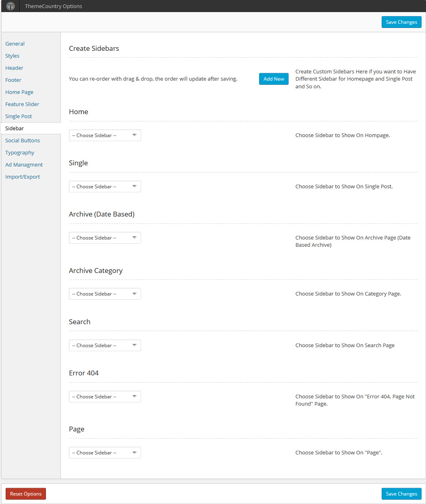
Task: Open the Styles settings tab
Action: 12,56
